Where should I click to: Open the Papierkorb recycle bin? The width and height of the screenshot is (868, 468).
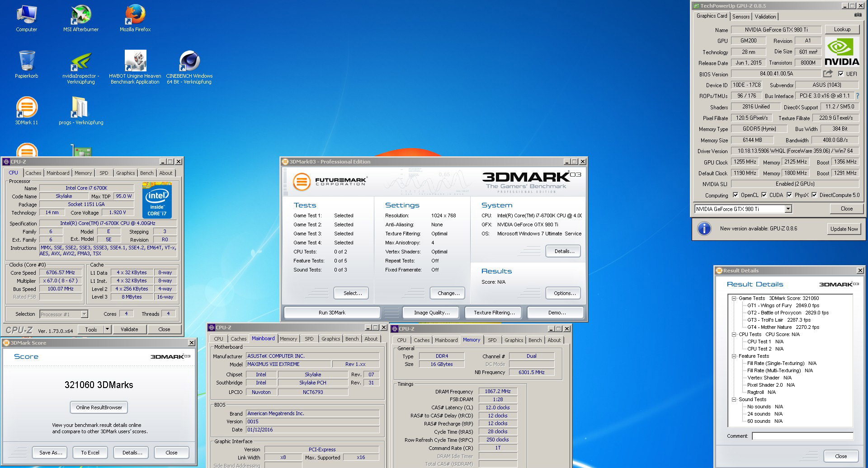tap(27, 64)
